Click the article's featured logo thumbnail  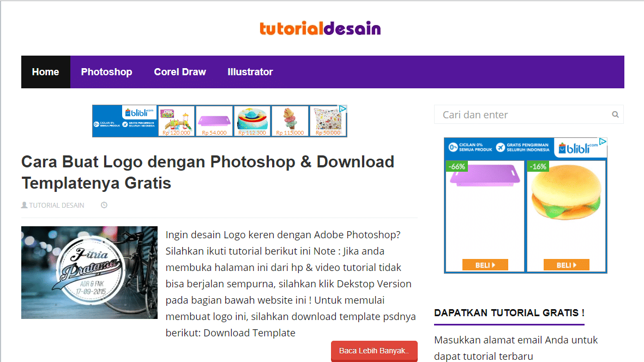click(89, 272)
